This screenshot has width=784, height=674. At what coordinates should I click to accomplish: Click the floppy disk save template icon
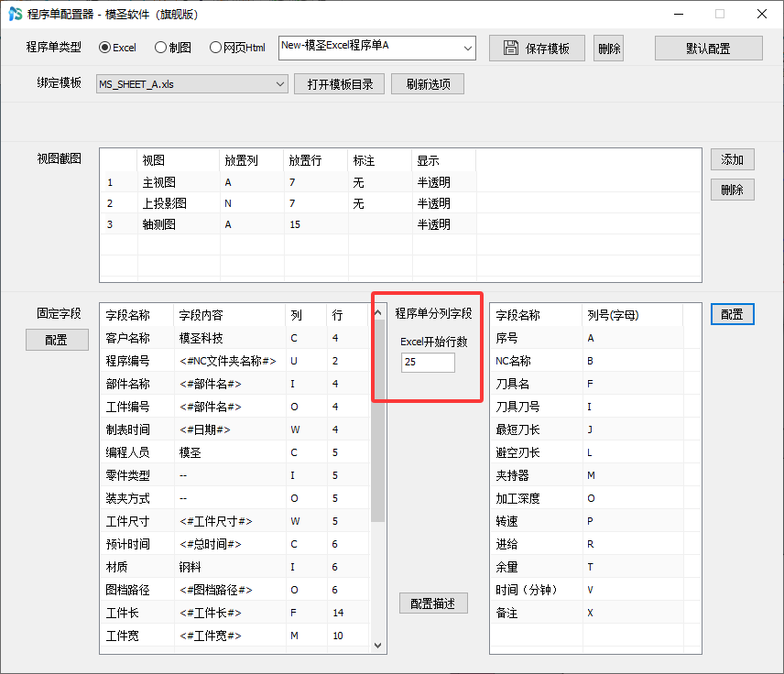[x=510, y=48]
